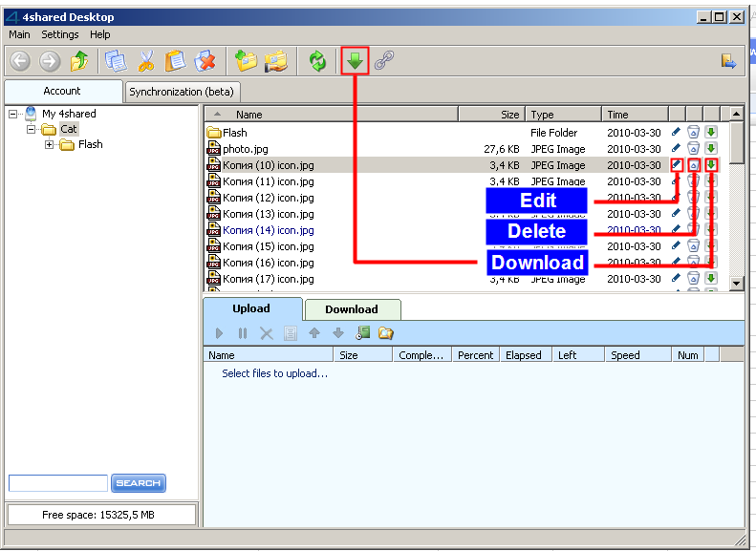Click the edit pencil for Копия (10) icon.jpg
The image size is (756, 551).
[x=677, y=164]
